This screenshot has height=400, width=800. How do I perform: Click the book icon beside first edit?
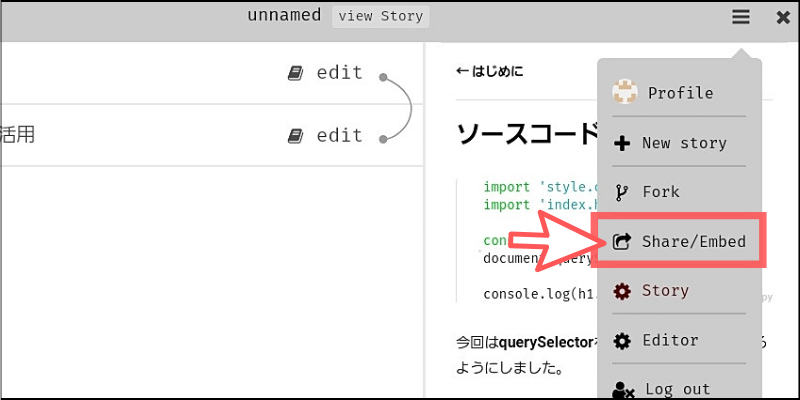[295, 73]
